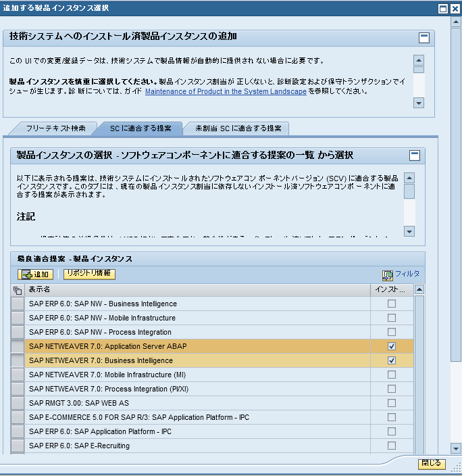Select row header of SAP NETWEAVER 7.0: Application Server ABAP

click(x=18, y=346)
